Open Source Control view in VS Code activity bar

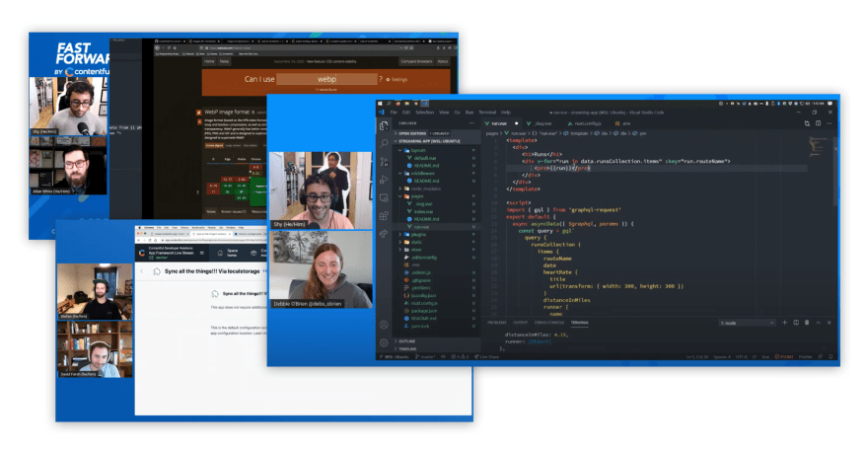(384, 162)
